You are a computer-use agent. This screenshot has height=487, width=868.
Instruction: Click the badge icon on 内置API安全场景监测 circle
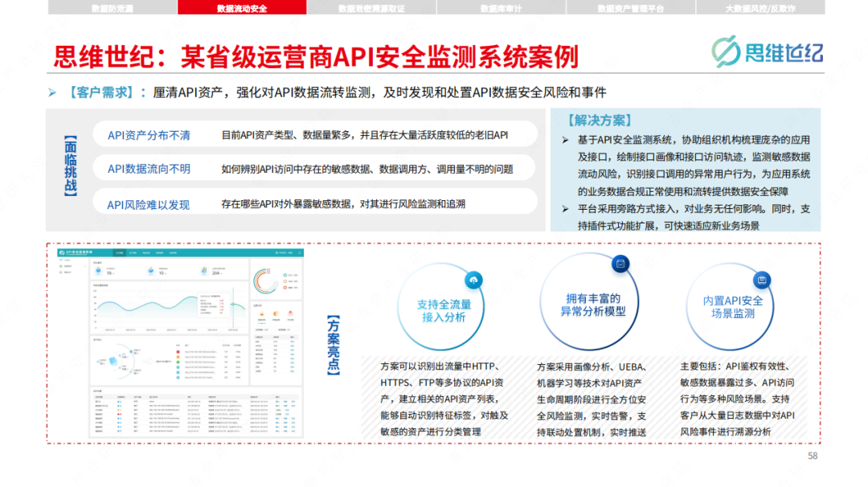(x=762, y=280)
